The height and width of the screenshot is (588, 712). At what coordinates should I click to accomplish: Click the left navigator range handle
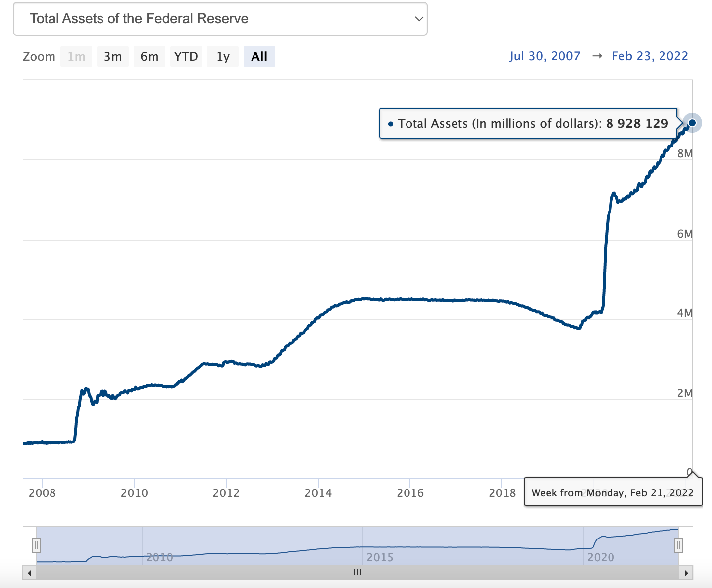click(36, 545)
